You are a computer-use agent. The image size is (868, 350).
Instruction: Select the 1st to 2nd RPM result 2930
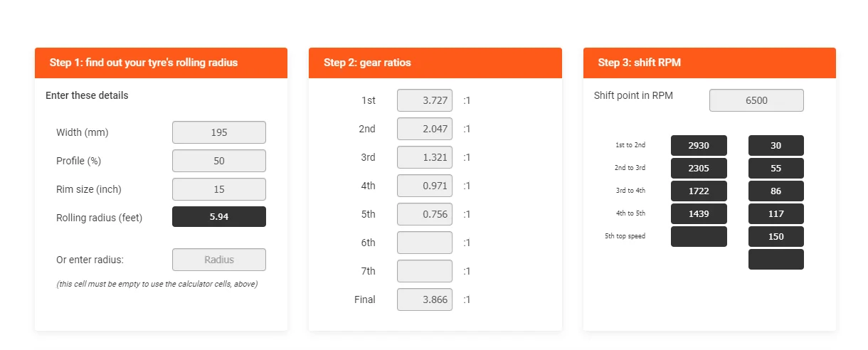(x=699, y=145)
